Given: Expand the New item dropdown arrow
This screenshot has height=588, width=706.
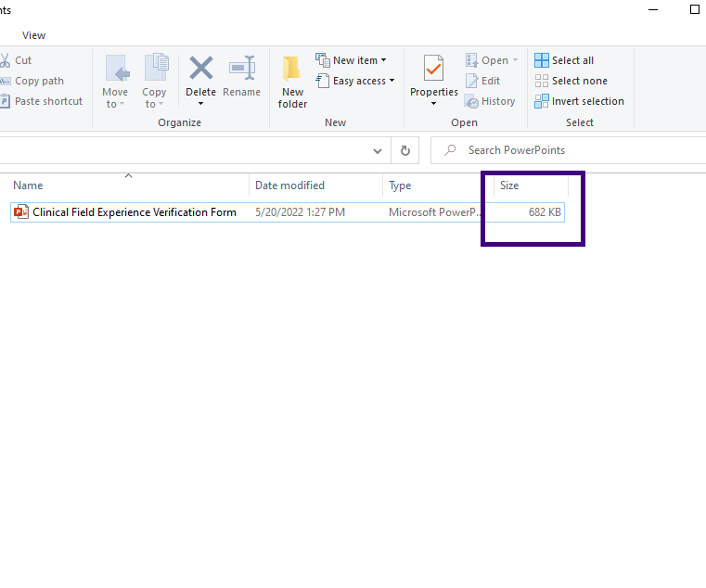Looking at the screenshot, I should [384, 60].
